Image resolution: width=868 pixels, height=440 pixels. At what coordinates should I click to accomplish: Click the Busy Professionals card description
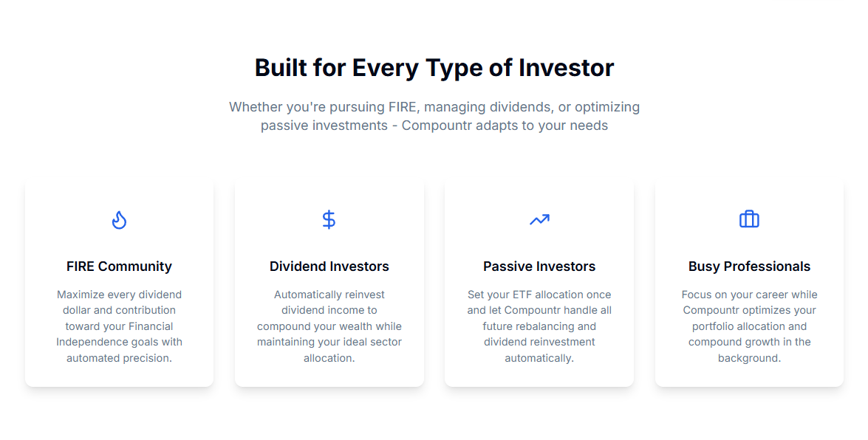pyautogui.click(x=749, y=326)
